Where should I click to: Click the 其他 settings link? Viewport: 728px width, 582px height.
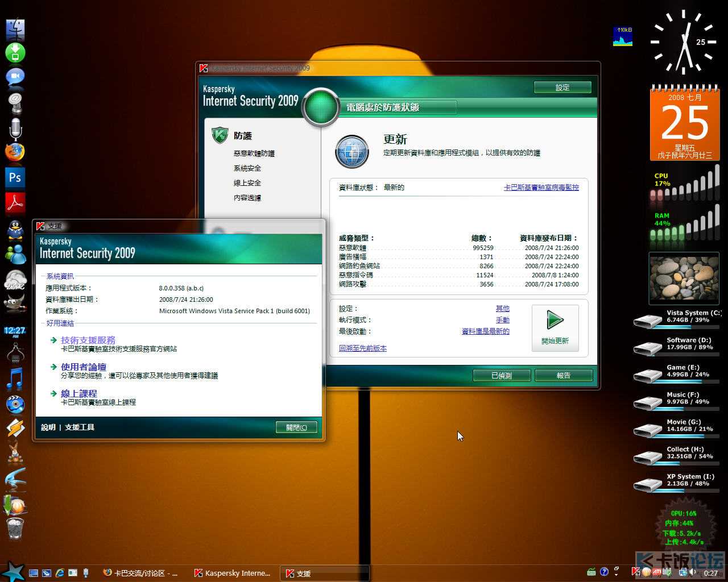click(x=503, y=309)
